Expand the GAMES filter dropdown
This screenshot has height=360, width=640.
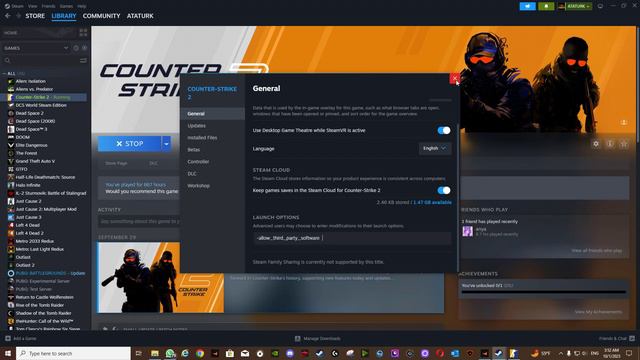point(36,48)
